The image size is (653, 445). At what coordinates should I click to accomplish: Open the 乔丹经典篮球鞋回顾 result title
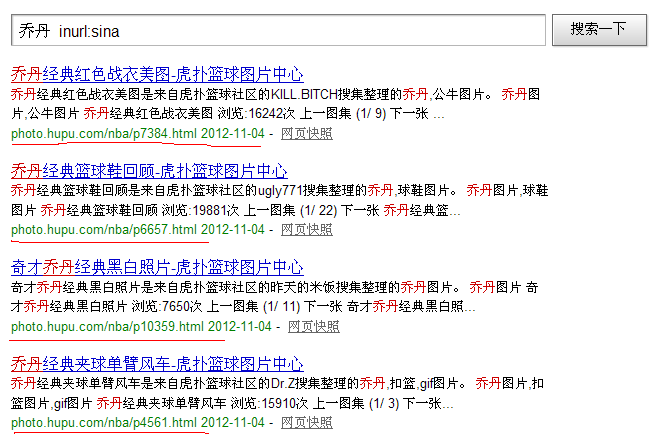point(149,171)
